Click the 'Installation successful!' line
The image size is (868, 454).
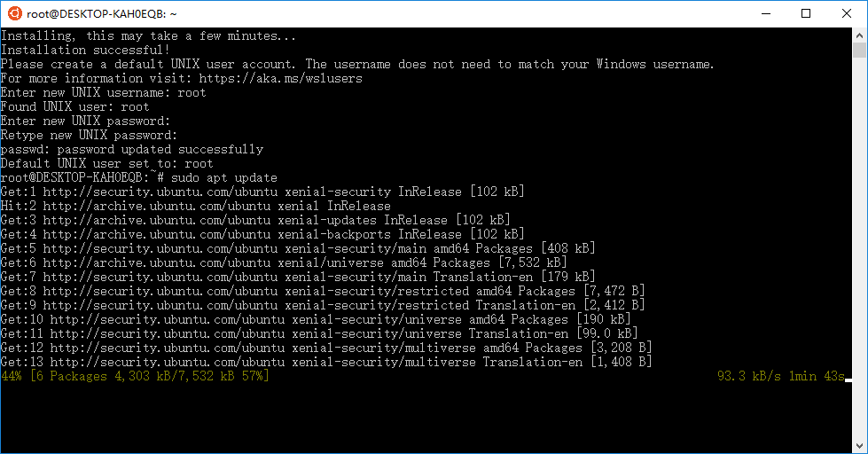[85, 51]
